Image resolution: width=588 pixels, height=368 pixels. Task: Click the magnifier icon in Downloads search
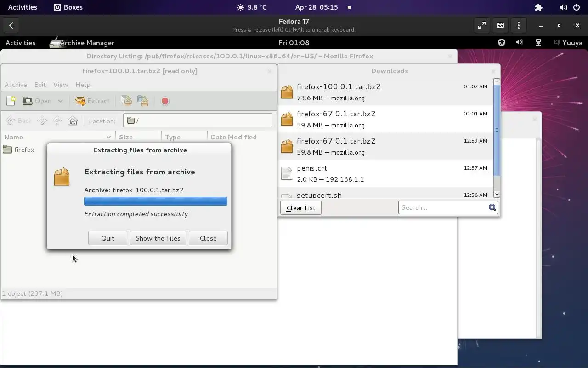click(x=492, y=207)
